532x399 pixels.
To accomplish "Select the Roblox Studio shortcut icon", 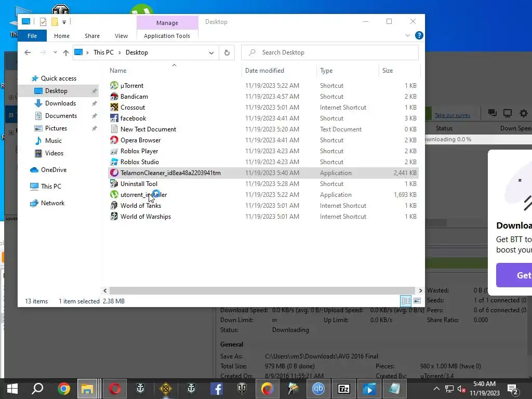I will 114,162.
